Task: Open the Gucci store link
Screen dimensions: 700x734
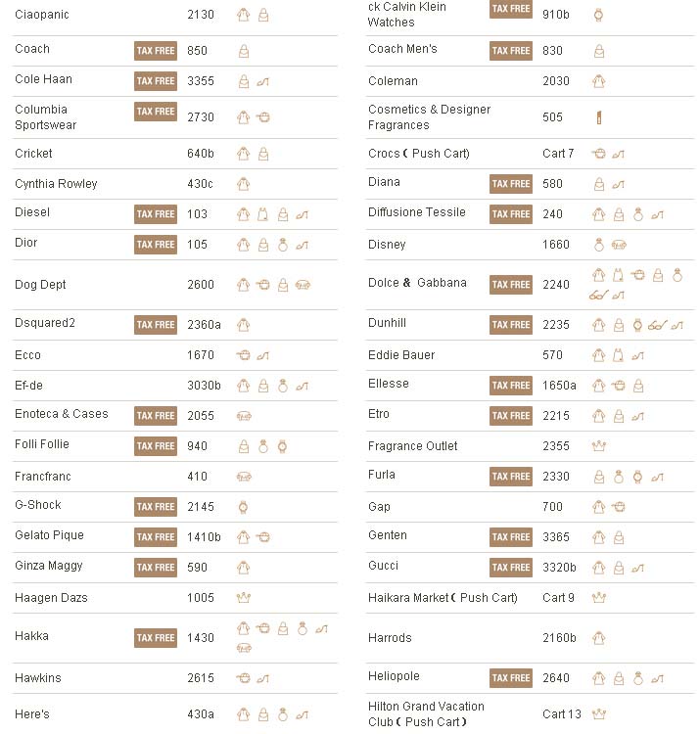Action: tap(384, 566)
